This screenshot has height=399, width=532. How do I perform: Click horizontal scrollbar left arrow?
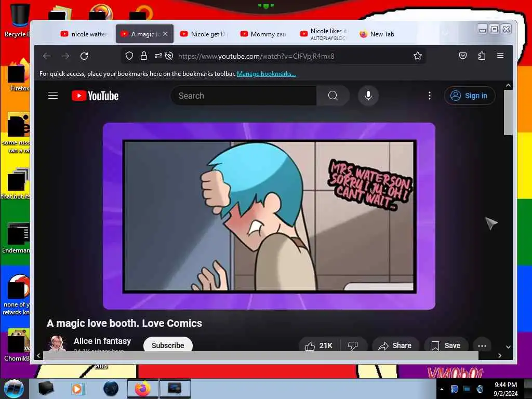[38, 355]
